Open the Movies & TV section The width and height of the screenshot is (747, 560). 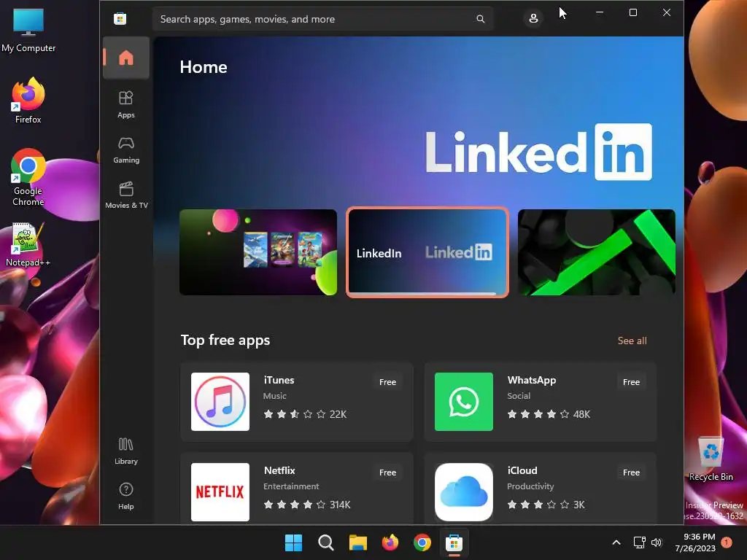click(125, 195)
